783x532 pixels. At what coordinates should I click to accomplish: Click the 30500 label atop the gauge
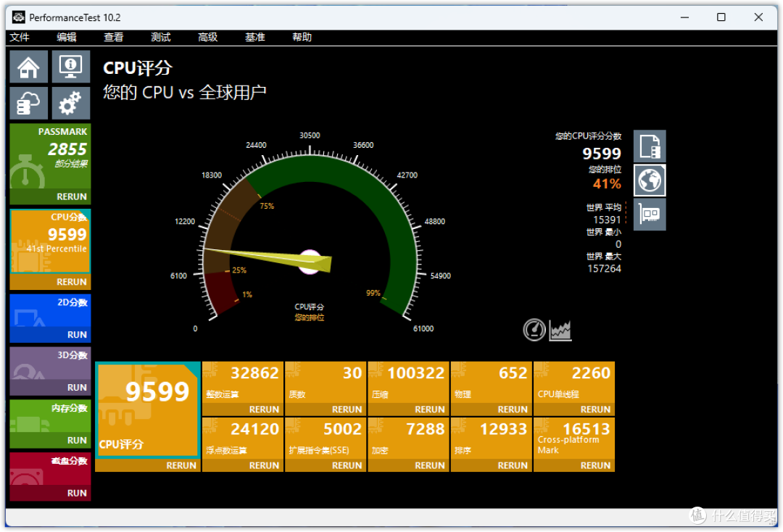(x=310, y=136)
